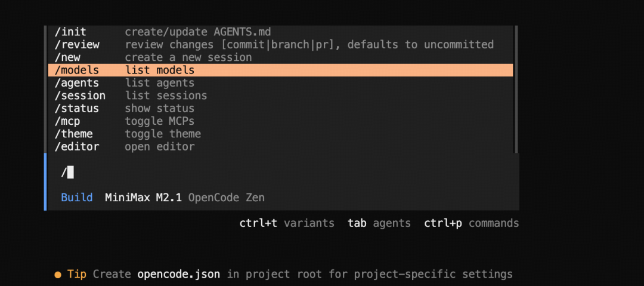The width and height of the screenshot is (644, 286).
Task: Choose the /review command from list
Action: pos(77,45)
